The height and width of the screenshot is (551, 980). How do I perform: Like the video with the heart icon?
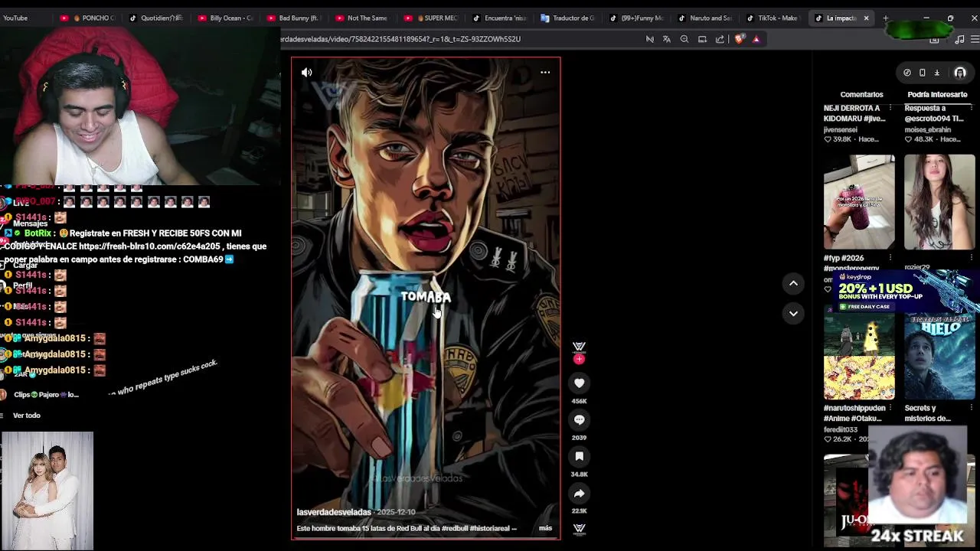(x=580, y=383)
